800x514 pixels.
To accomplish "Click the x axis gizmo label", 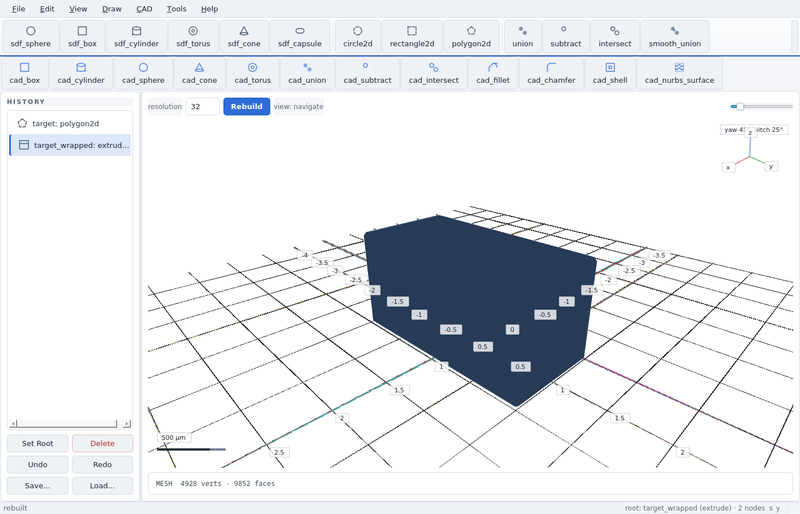I will point(728,167).
